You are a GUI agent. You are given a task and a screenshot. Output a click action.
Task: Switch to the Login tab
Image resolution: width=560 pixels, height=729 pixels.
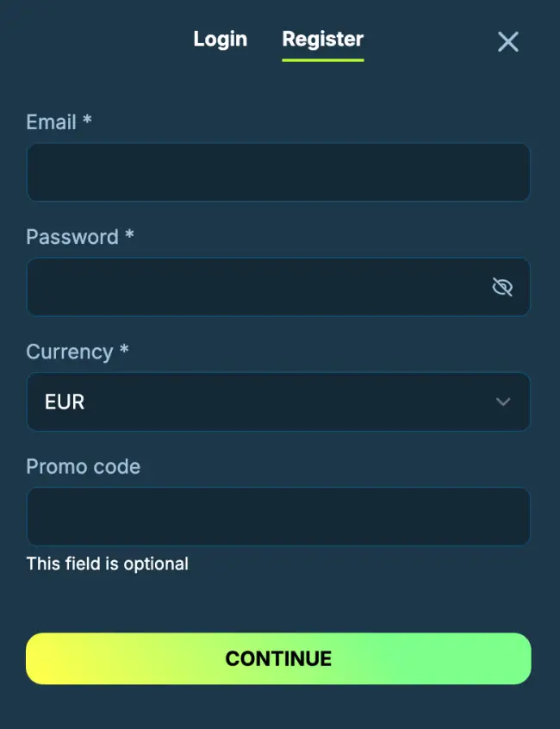click(221, 39)
